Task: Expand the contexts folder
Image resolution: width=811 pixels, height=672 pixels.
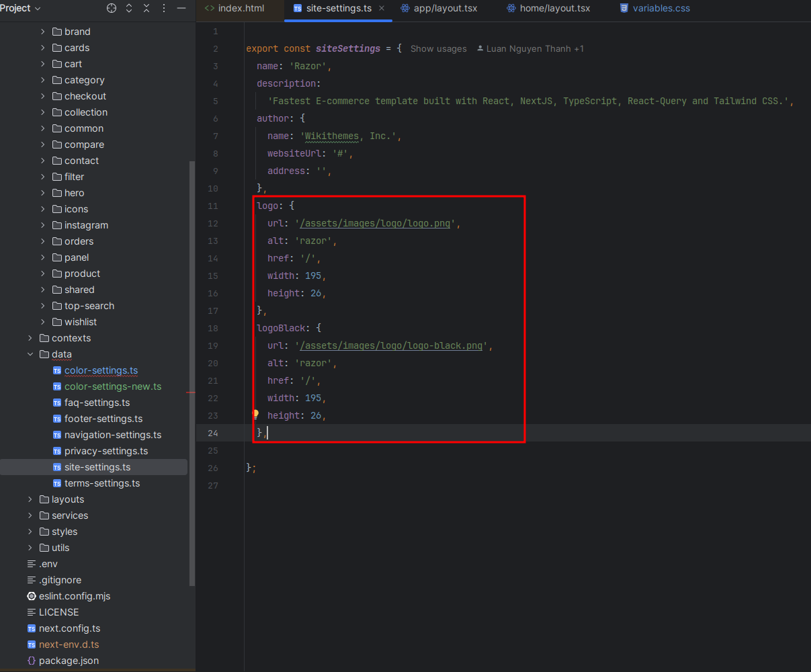Action: pos(30,338)
